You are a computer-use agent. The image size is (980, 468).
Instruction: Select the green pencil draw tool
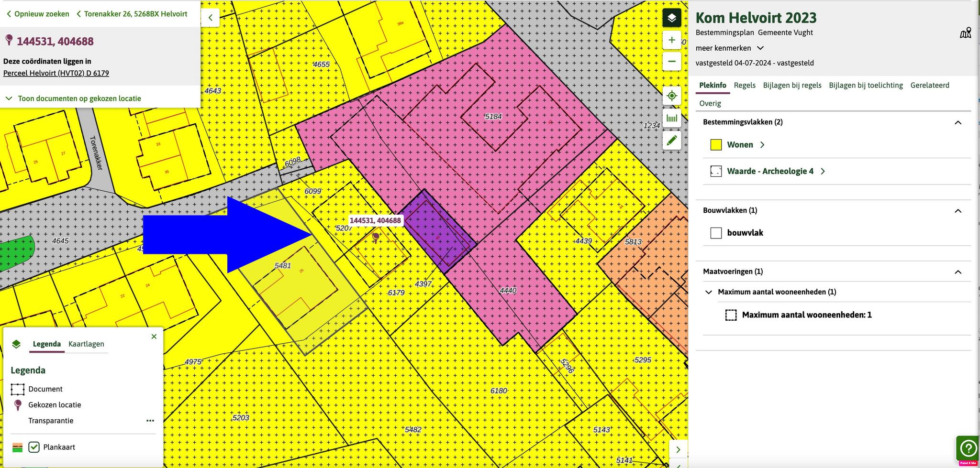[x=671, y=140]
